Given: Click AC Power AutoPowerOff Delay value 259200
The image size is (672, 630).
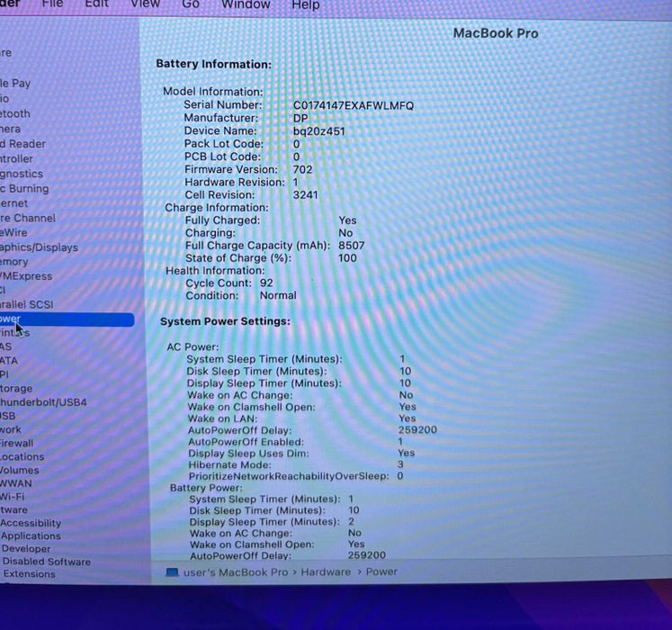Looking at the screenshot, I should click(417, 429).
